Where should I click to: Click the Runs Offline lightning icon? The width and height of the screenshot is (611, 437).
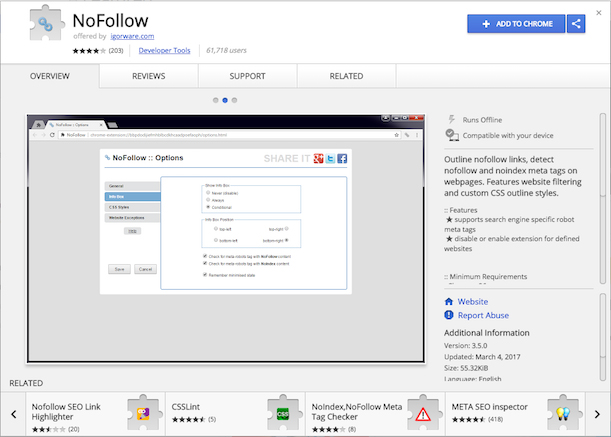click(451, 119)
